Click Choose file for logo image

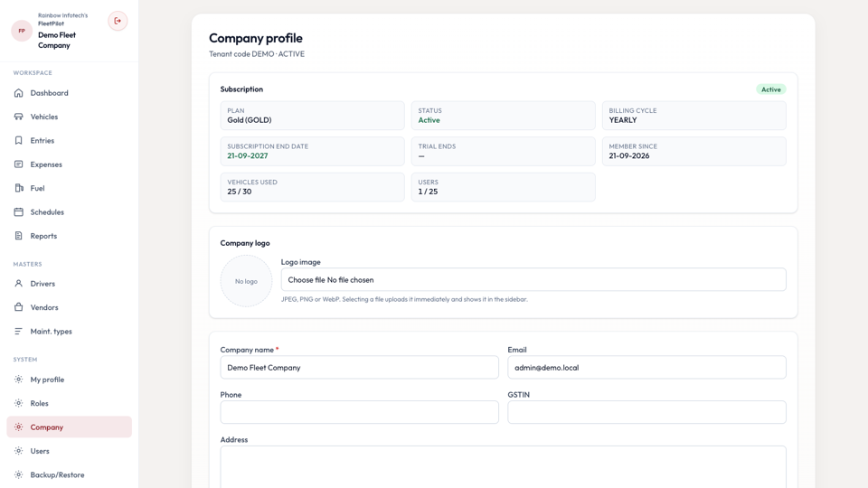(x=307, y=280)
